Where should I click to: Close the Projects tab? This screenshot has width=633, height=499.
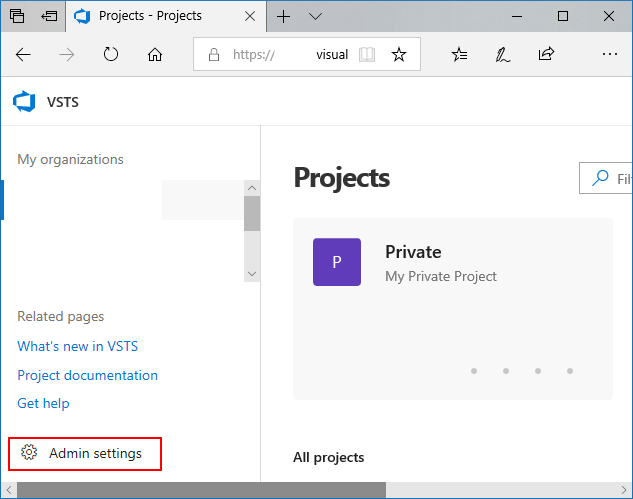tap(250, 16)
